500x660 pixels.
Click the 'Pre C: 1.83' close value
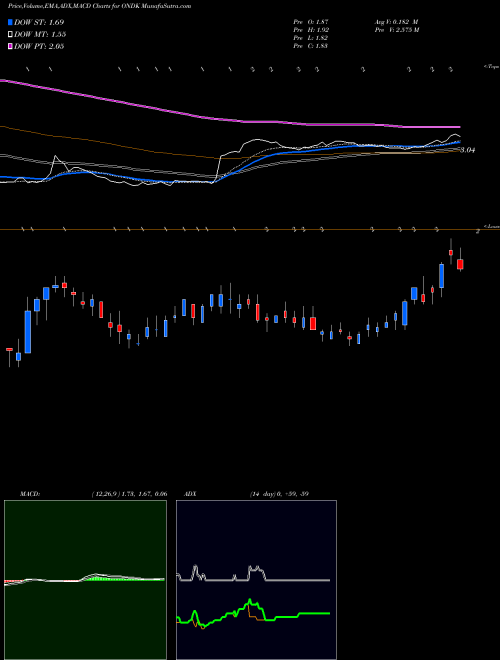311,46
